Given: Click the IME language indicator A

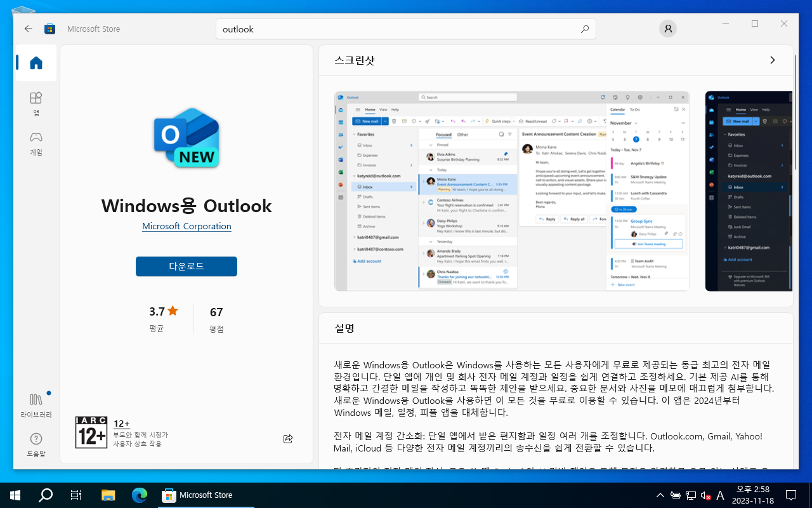Looking at the screenshot, I should click(720, 495).
